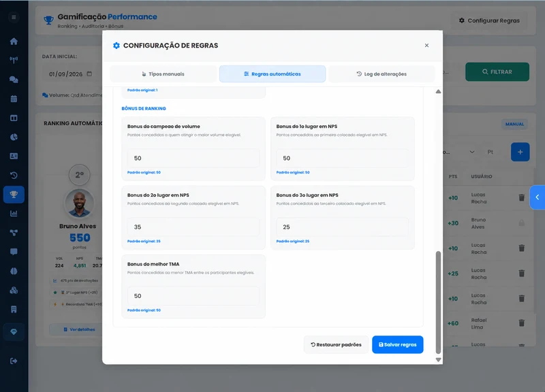Image resolution: width=545 pixels, height=392 pixels.
Task: Click the logout icon in sidebar
Action: [x=14, y=361]
